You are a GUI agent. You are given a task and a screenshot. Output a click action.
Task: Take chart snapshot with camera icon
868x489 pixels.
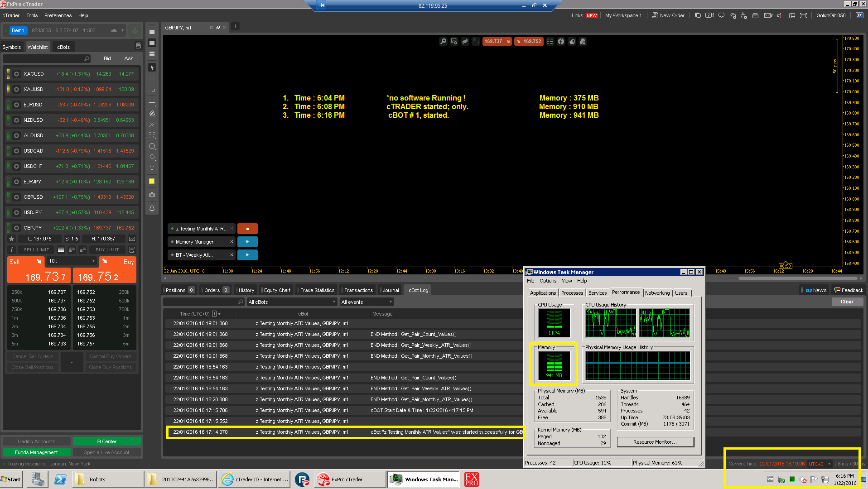[x=152, y=195]
